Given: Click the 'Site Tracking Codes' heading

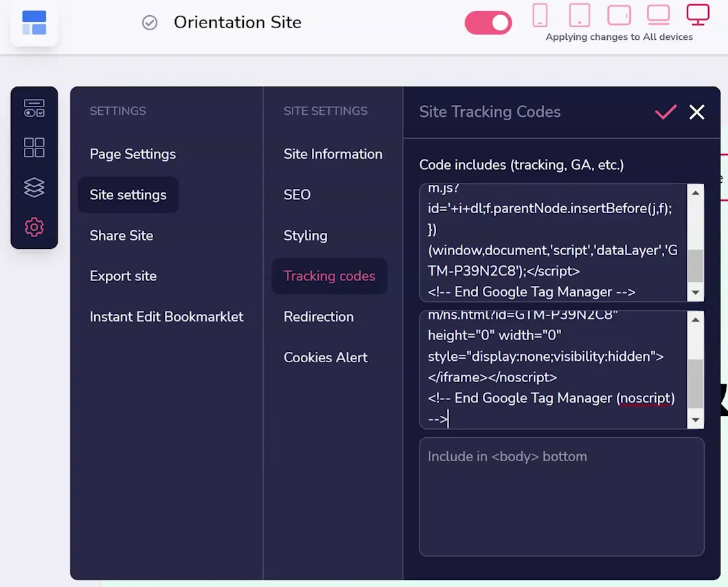Looking at the screenshot, I should pyautogui.click(x=490, y=112).
